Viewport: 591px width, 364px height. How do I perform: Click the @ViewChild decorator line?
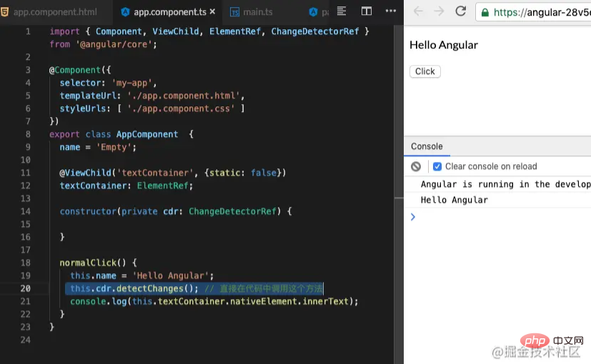coord(173,173)
